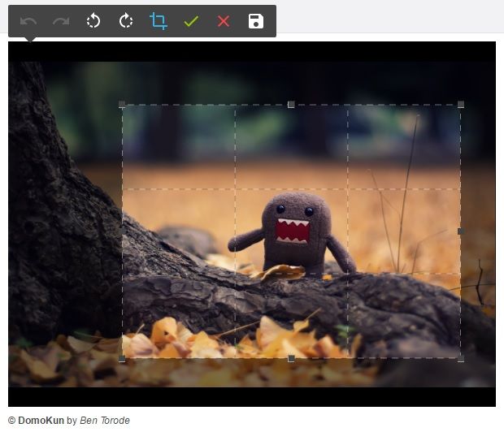Screen dimensions: 504x432
Task: Click the bottom-right crop handle
Action: point(461,358)
